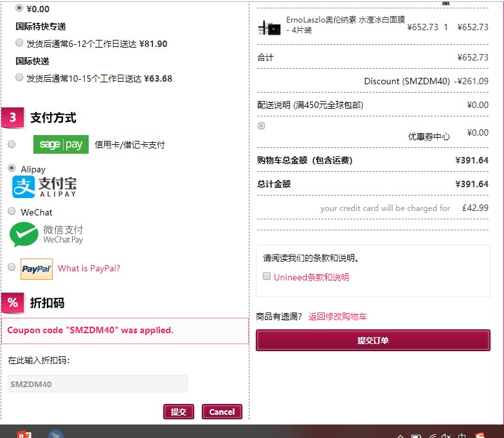Open the ErnoLaszlo奥伦纳素 product name
This screenshot has width=504, height=438.
coord(345,24)
